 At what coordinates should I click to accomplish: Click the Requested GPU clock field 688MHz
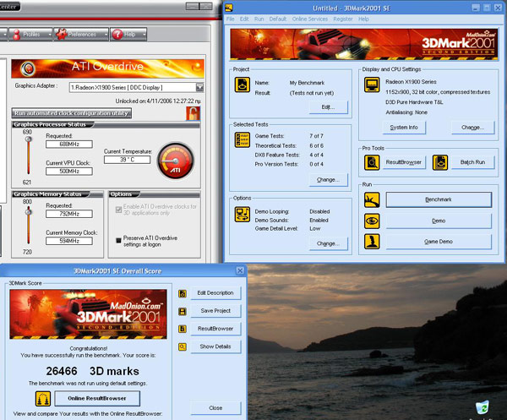(x=69, y=145)
